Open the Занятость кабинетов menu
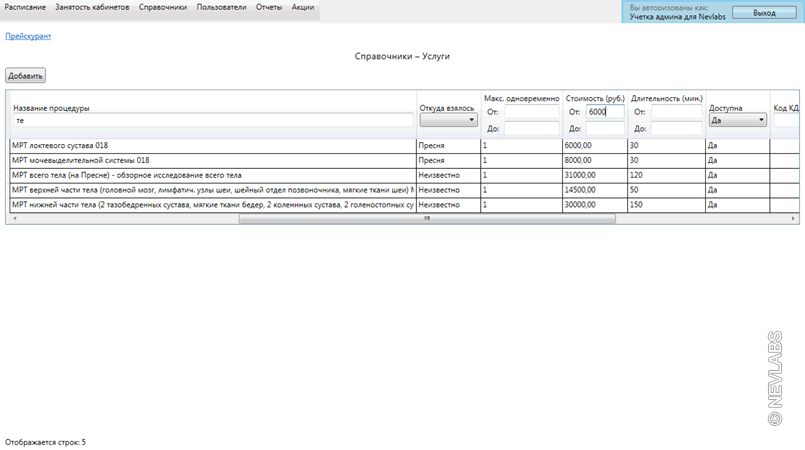 [93, 7]
